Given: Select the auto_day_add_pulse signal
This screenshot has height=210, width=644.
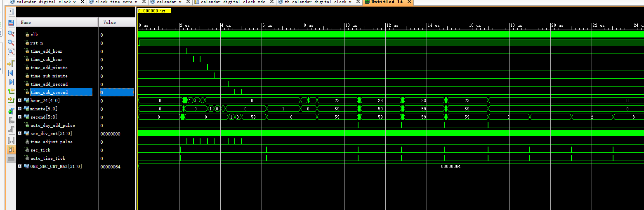Looking at the screenshot, I should (x=53, y=125).
